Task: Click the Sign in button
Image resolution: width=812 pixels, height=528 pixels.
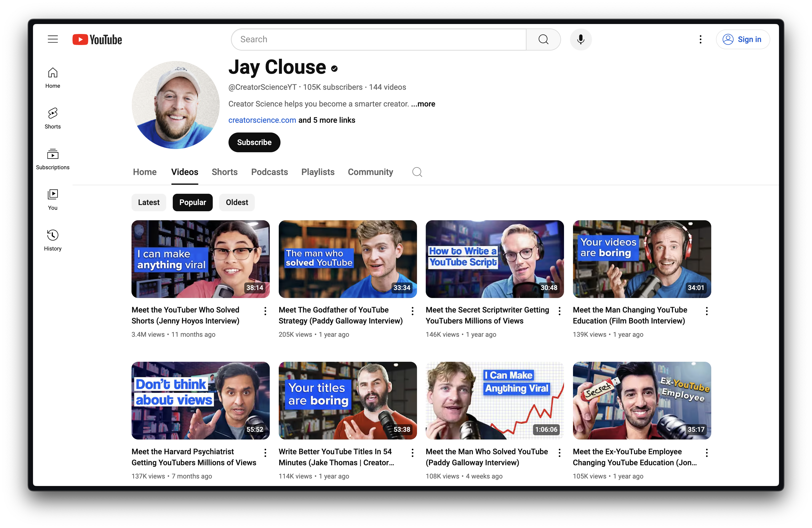Action: coord(743,39)
